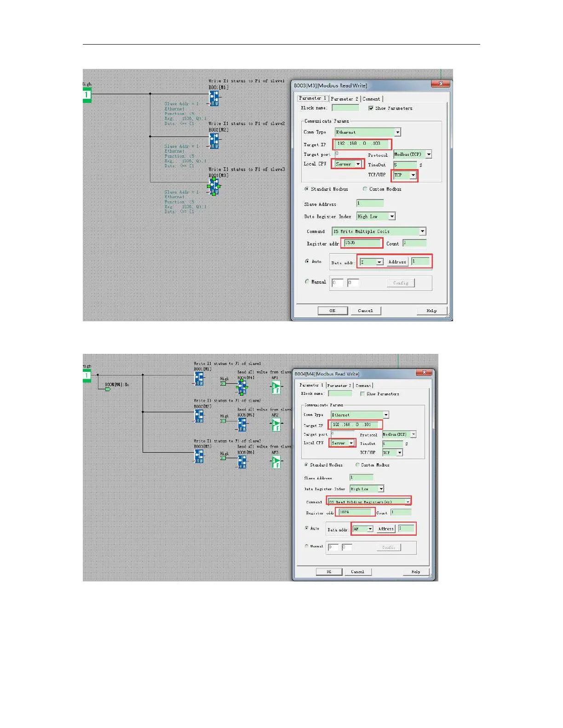This screenshot has height=728, width=563.
Task: Choose the Manual radio in B004[M4] dialog
Action: pos(307,546)
